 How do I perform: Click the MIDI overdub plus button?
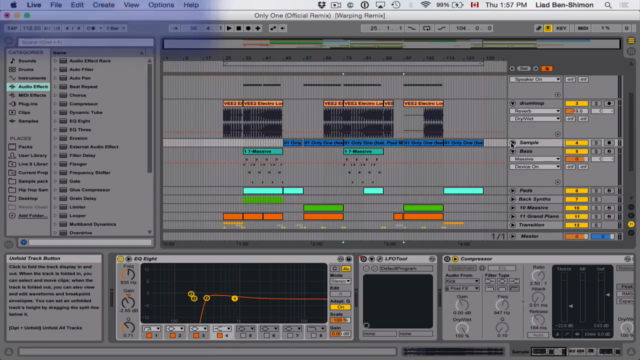pyautogui.click(x=258, y=28)
